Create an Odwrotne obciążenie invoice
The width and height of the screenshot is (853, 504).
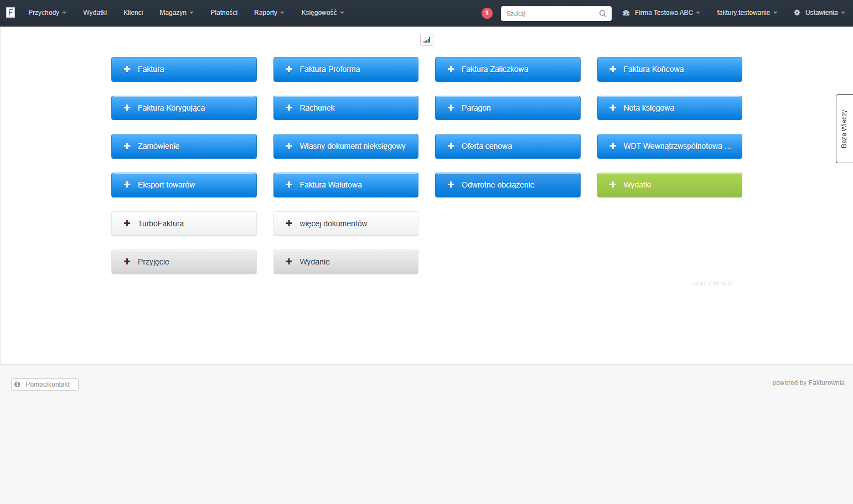[x=508, y=185]
